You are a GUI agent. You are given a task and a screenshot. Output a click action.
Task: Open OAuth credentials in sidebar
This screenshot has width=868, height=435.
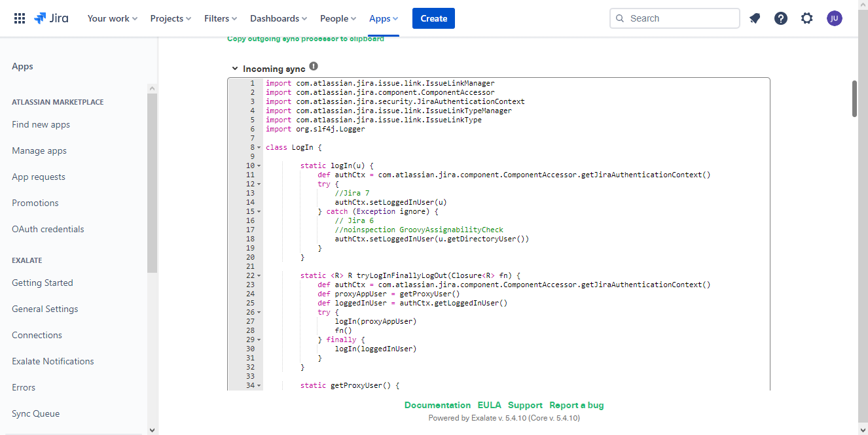click(x=48, y=229)
